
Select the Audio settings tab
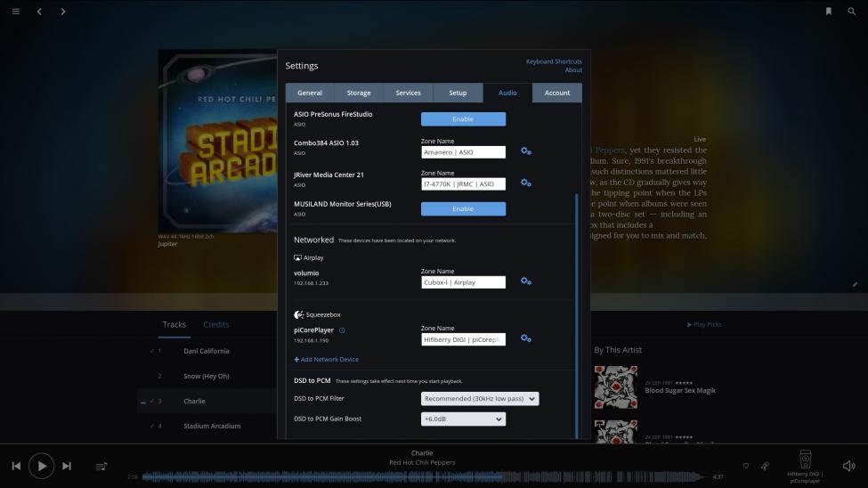point(507,93)
